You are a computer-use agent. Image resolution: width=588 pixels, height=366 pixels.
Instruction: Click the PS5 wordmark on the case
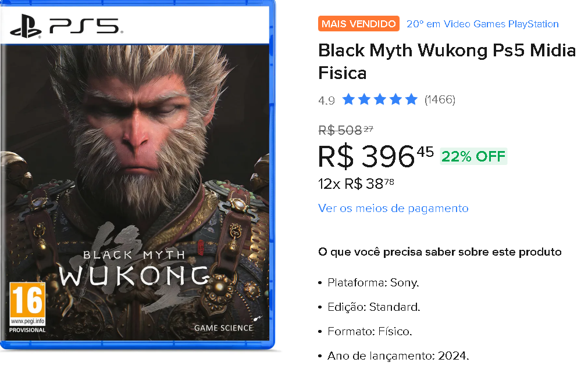coord(84,26)
